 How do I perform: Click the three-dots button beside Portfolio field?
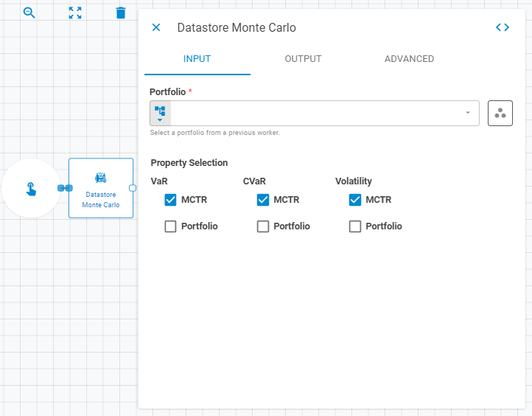click(x=500, y=113)
